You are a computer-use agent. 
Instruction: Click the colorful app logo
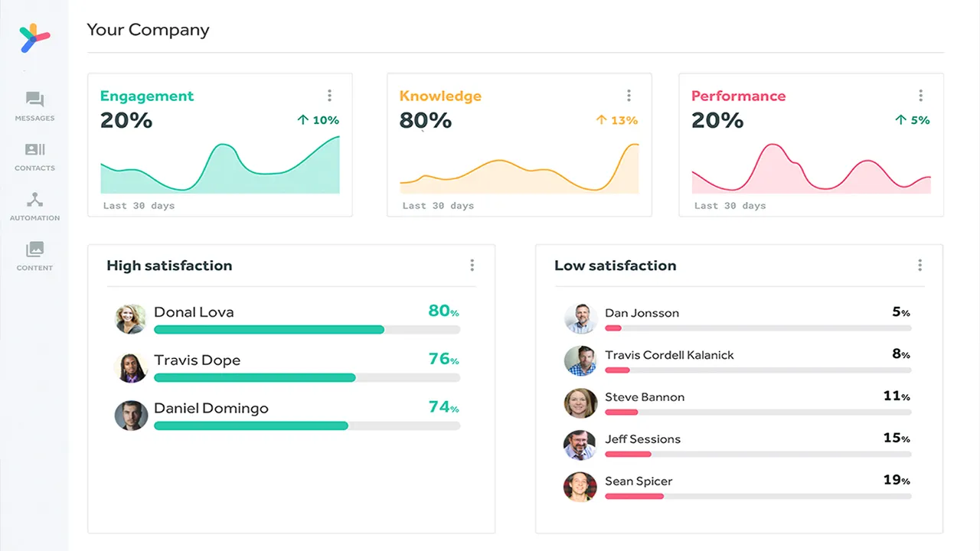[x=34, y=38]
